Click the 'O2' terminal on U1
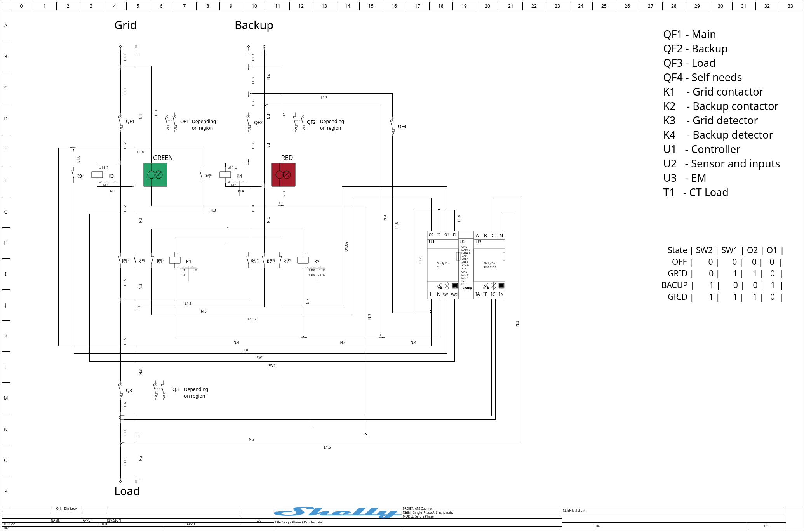804x532 pixels. tap(431, 235)
